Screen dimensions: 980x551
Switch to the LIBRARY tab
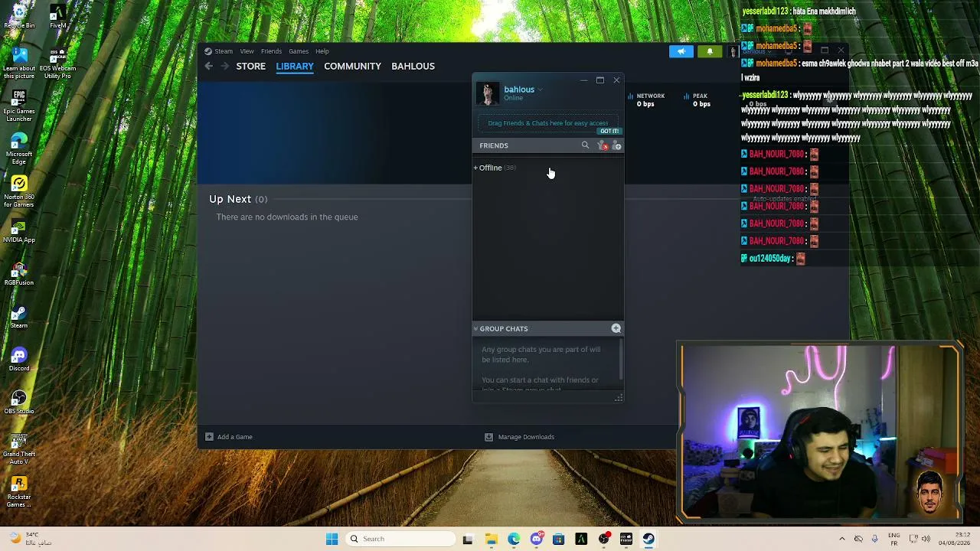(295, 66)
